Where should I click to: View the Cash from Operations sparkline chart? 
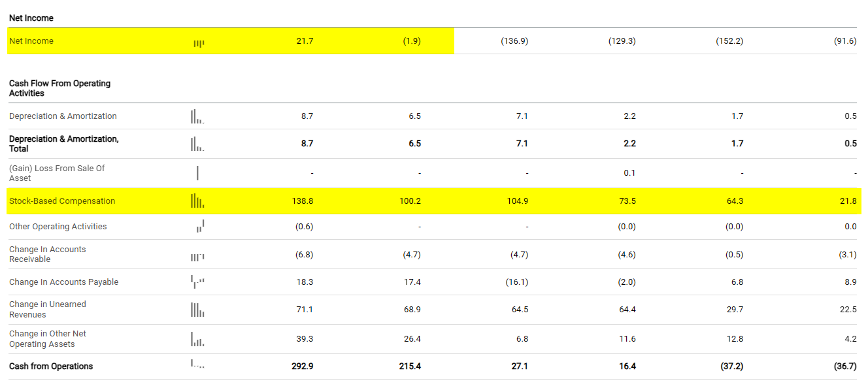pos(197,365)
